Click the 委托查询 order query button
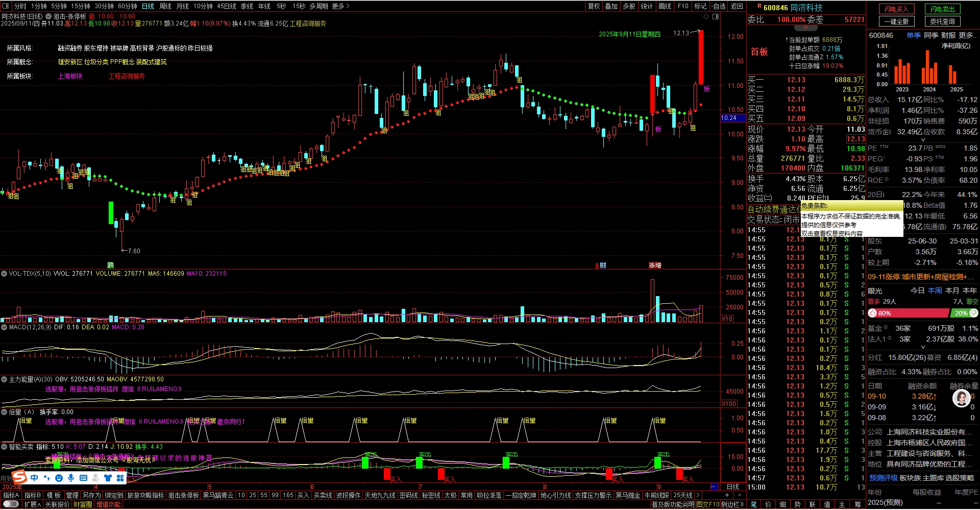Image resolution: width=980 pixels, height=510 pixels. click(942, 21)
